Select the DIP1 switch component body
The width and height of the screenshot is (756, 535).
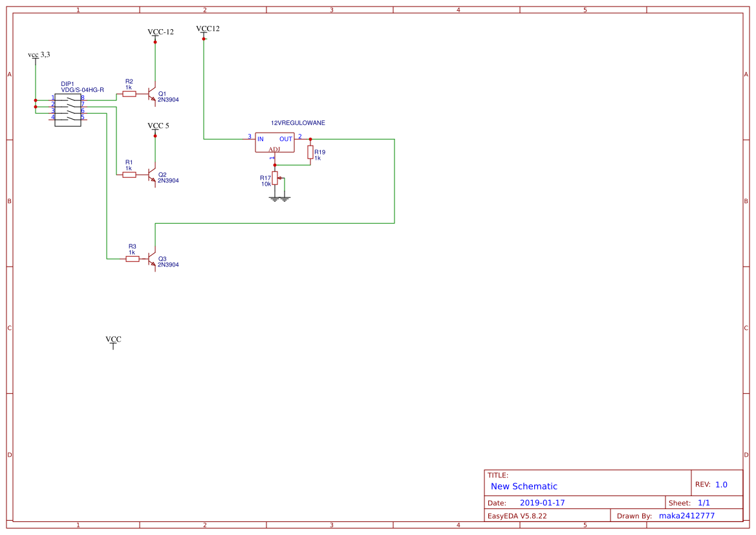(67, 111)
